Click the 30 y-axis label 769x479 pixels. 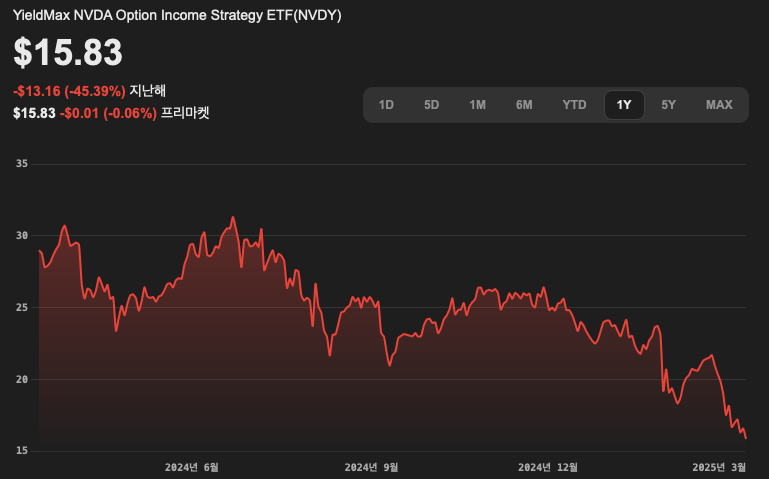click(22, 236)
